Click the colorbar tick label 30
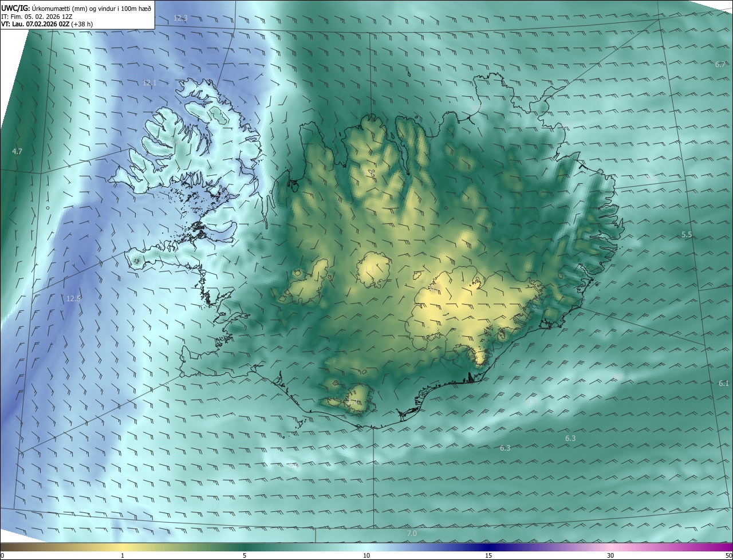Screen dimensions: 733x560 tap(610, 555)
